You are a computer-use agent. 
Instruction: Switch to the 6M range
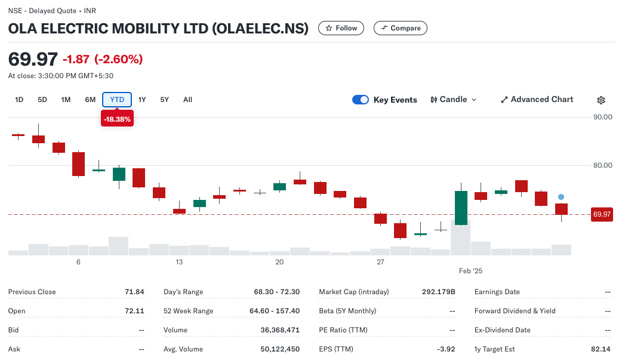click(90, 100)
